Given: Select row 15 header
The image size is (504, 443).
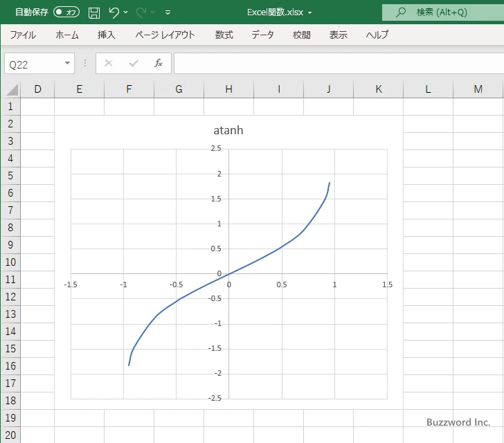Looking at the screenshot, I should tap(10, 348).
